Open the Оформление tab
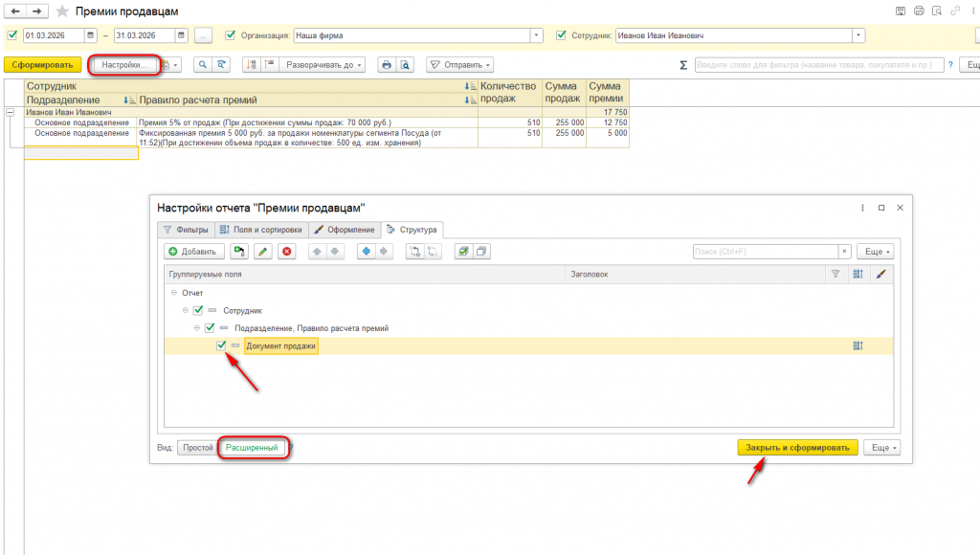 [345, 230]
